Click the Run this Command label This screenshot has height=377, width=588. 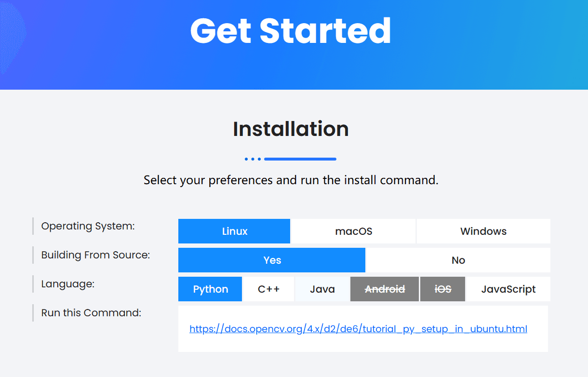coord(90,312)
